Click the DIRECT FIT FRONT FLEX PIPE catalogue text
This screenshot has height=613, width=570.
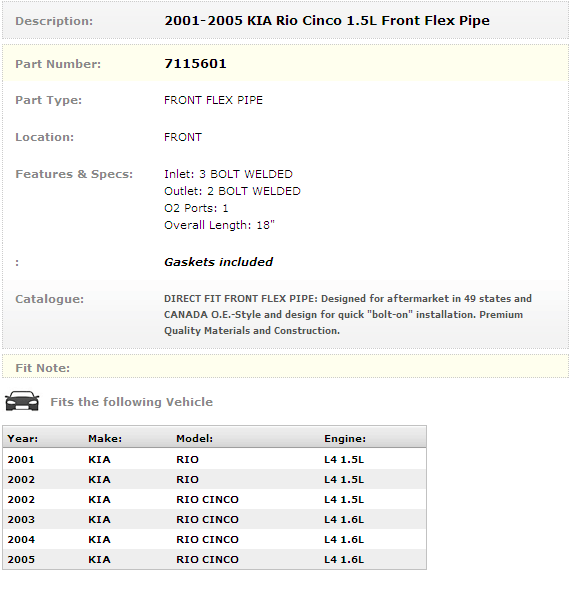click(348, 315)
